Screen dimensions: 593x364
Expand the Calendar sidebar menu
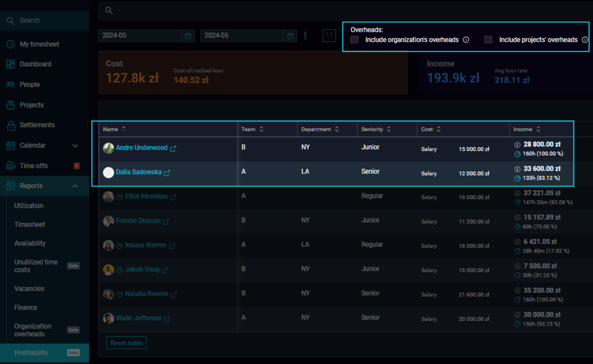[75, 146]
